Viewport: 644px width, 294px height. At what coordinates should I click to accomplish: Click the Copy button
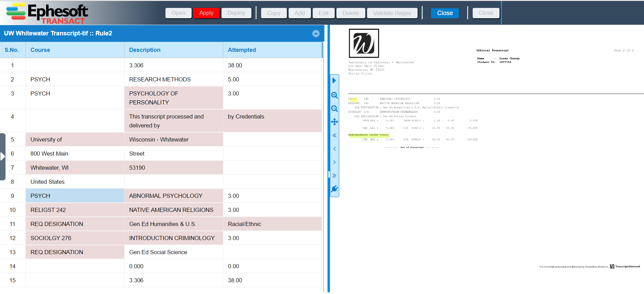[x=274, y=13]
